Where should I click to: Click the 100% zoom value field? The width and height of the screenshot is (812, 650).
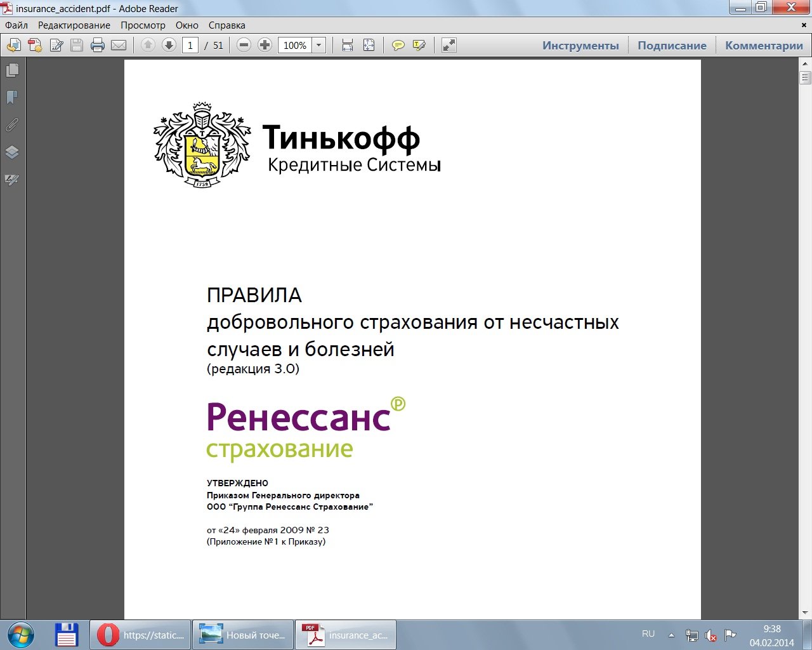click(295, 45)
